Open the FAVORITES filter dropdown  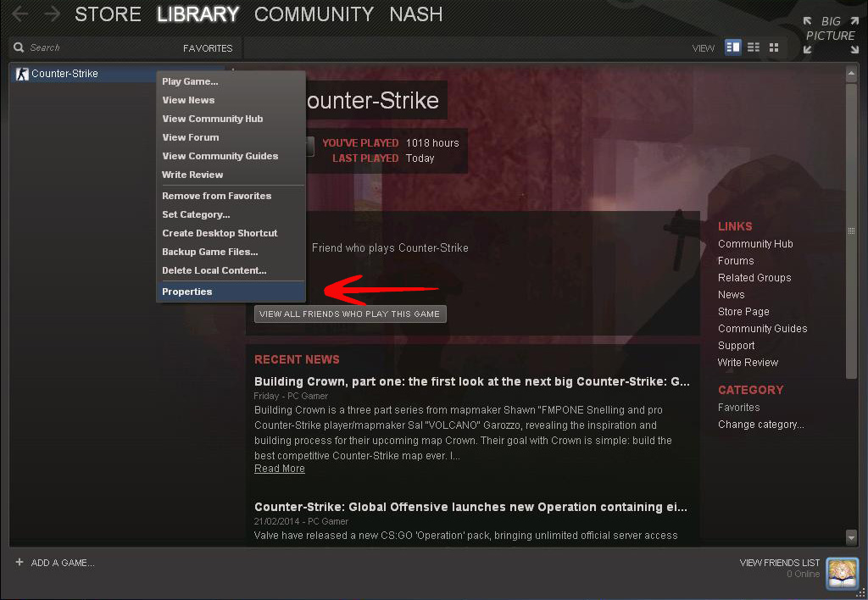point(208,48)
